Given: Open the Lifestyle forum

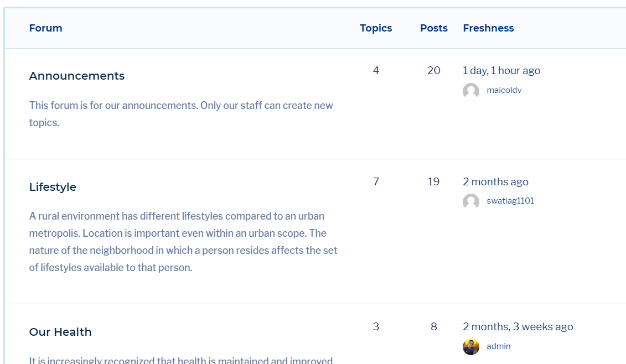Looking at the screenshot, I should 53,187.
